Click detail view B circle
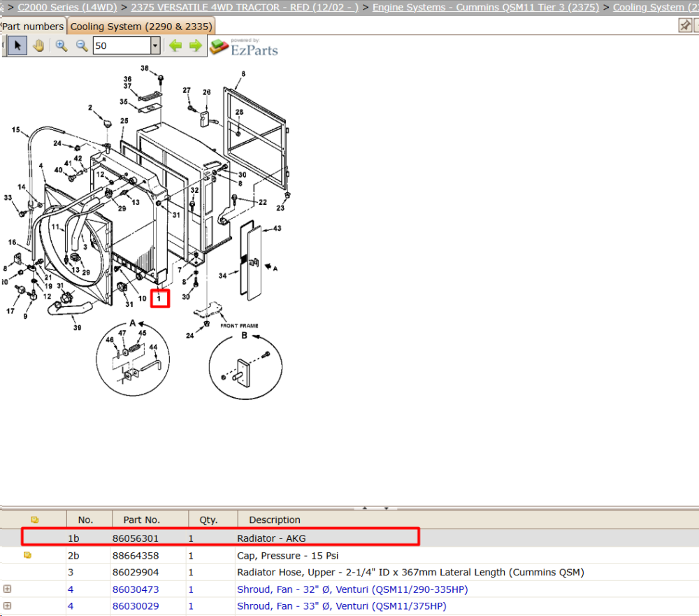This screenshot has height=616, width=699. [x=245, y=368]
